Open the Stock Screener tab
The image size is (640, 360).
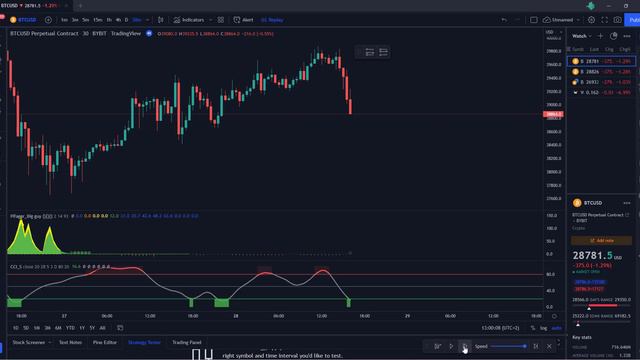(x=29, y=342)
